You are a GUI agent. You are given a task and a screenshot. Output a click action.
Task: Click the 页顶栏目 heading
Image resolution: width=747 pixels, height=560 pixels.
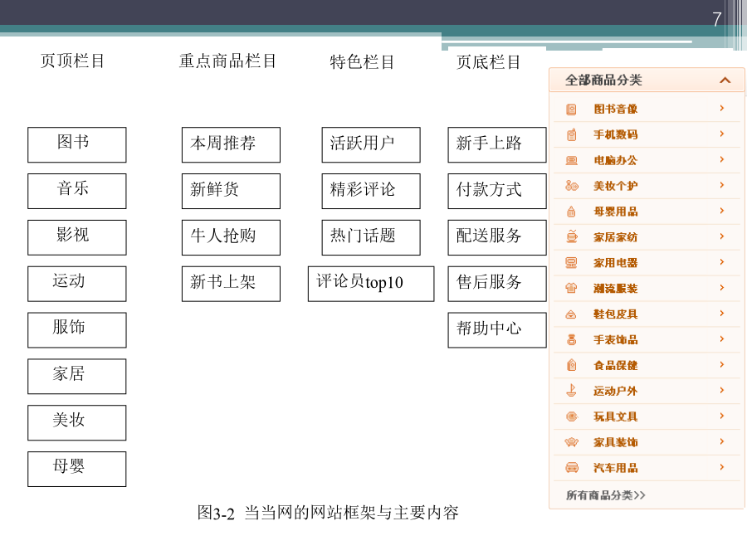pos(72,61)
